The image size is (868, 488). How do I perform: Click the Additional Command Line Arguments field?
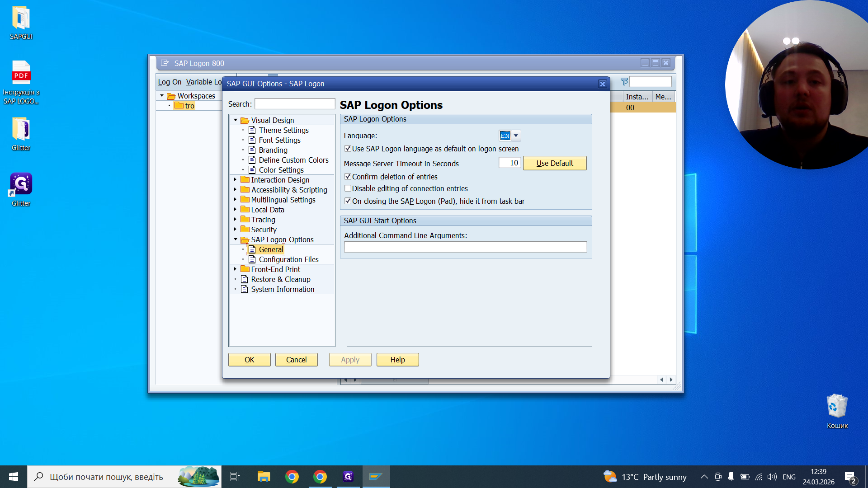pos(465,247)
